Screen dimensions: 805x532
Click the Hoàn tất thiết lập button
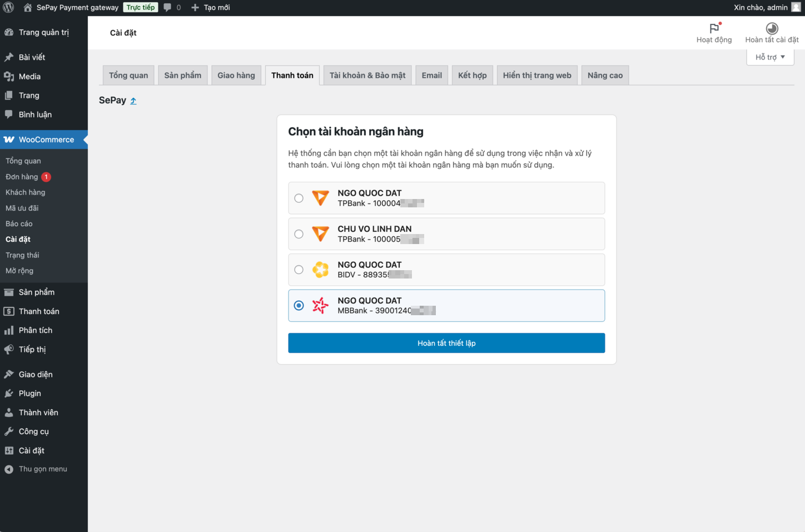(x=446, y=343)
